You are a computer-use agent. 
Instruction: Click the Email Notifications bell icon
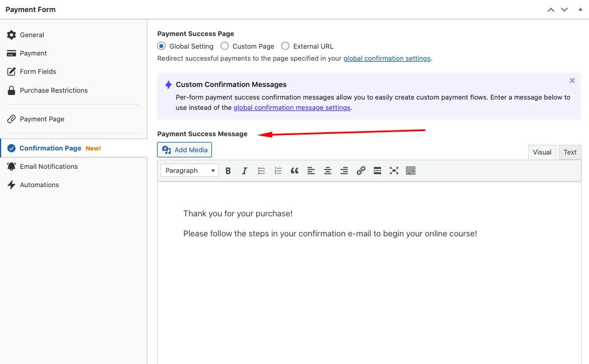click(x=11, y=167)
